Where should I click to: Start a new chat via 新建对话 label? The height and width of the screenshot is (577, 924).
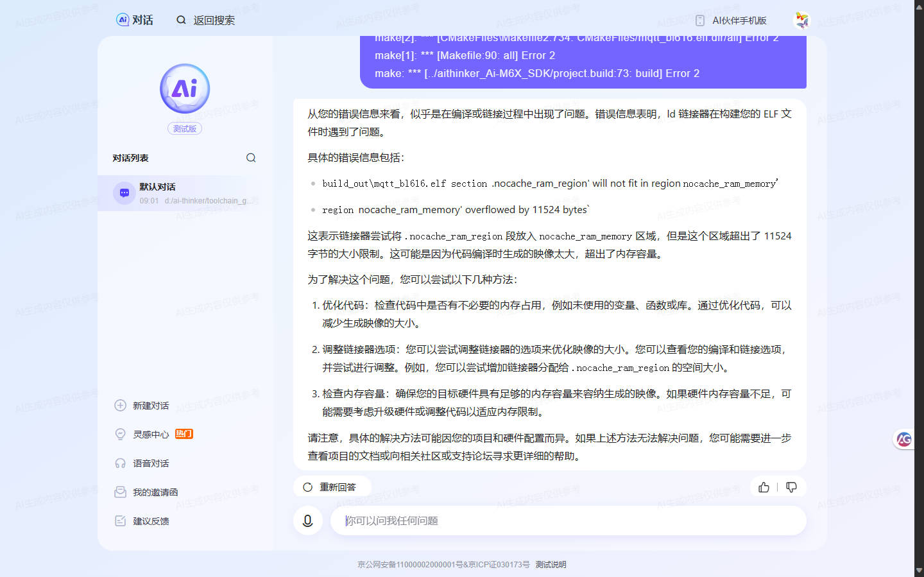pos(151,406)
